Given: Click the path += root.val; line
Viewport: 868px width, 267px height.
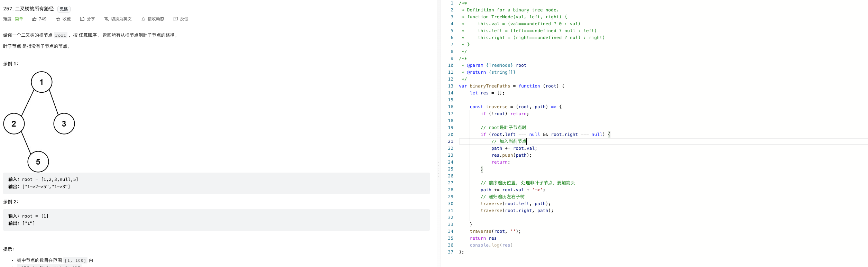Looking at the screenshot, I should pyautogui.click(x=514, y=148).
